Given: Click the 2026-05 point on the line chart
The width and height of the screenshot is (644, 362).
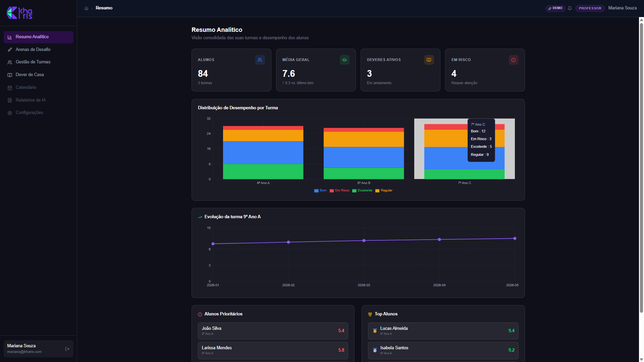Looking at the screenshot, I should (x=515, y=239).
